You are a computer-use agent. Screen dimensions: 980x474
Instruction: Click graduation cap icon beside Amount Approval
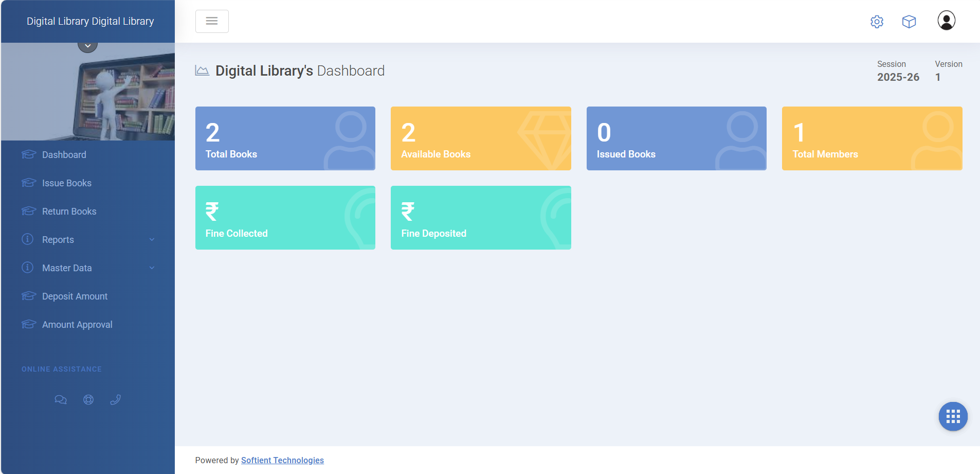pyautogui.click(x=29, y=324)
